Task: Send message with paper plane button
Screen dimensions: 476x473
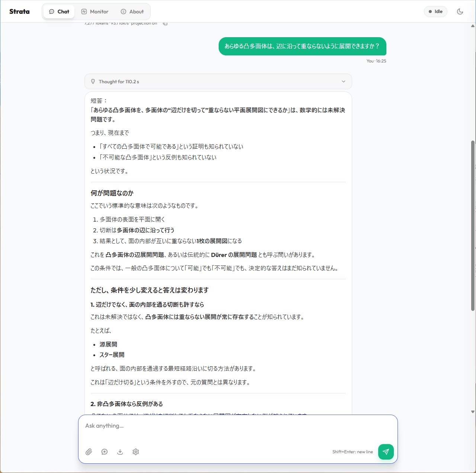Action: [x=386, y=452]
